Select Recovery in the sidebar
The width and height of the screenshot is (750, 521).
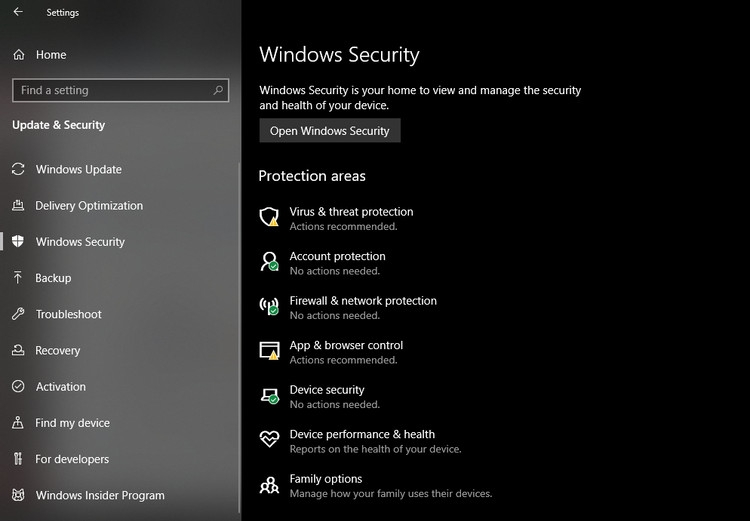pyautogui.click(x=57, y=351)
